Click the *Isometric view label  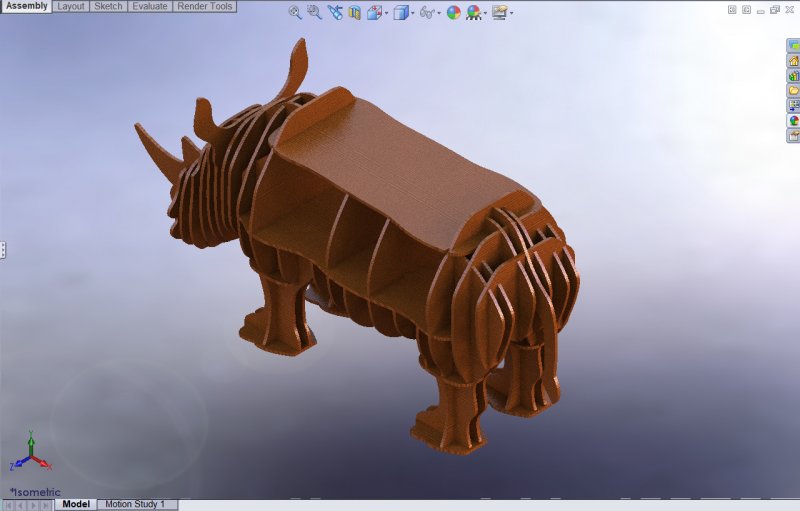pos(35,492)
